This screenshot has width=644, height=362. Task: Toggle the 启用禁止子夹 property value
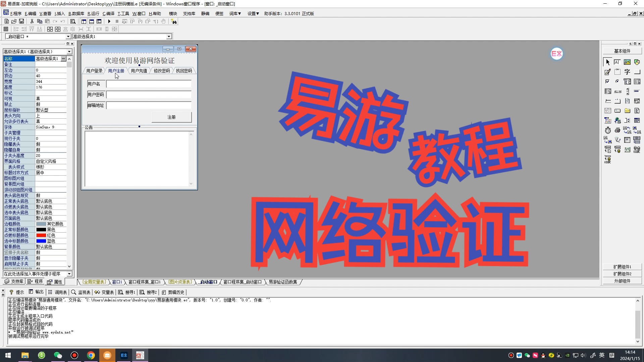(x=51, y=264)
